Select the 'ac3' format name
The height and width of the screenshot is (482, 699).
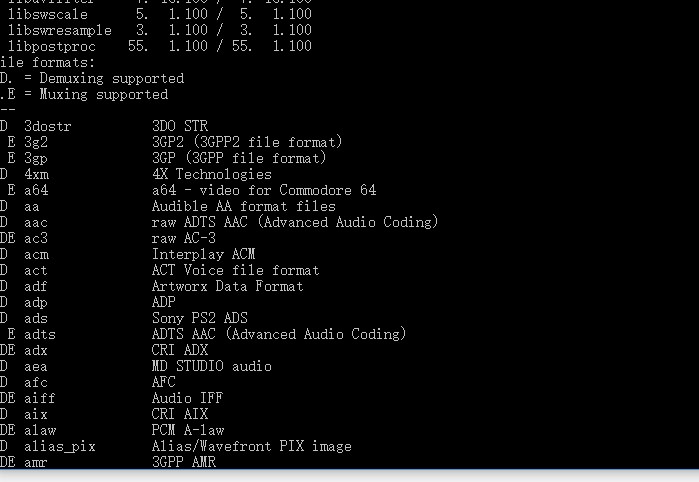point(36,238)
